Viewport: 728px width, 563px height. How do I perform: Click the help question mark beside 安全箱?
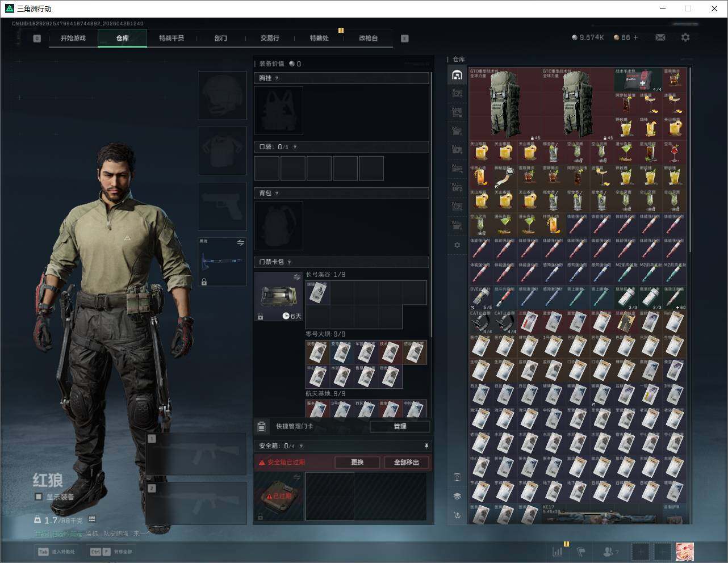tap(301, 446)
